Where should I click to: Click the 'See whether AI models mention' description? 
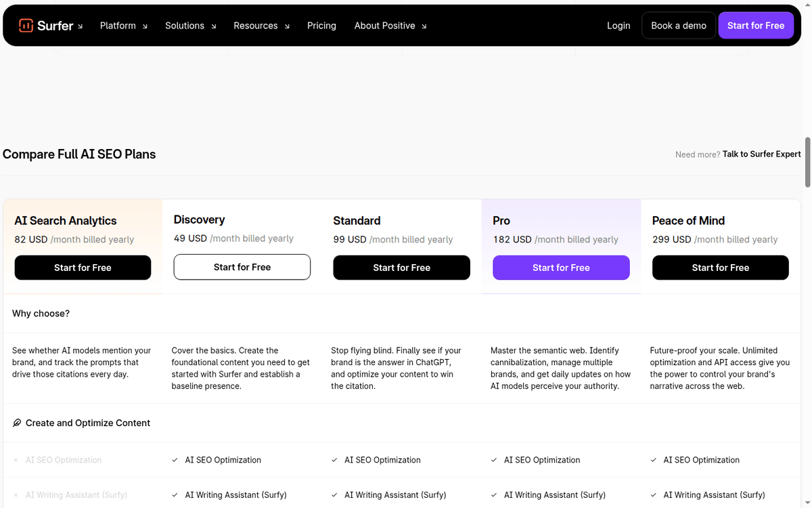pyautogui.click(x=82, y=362)
